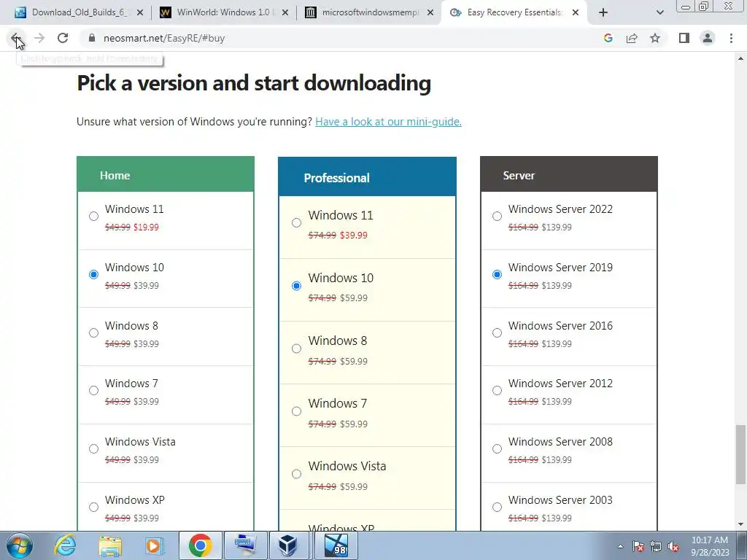
Task: Open the taskbar clock and date
Action: [x=710, y=546]
